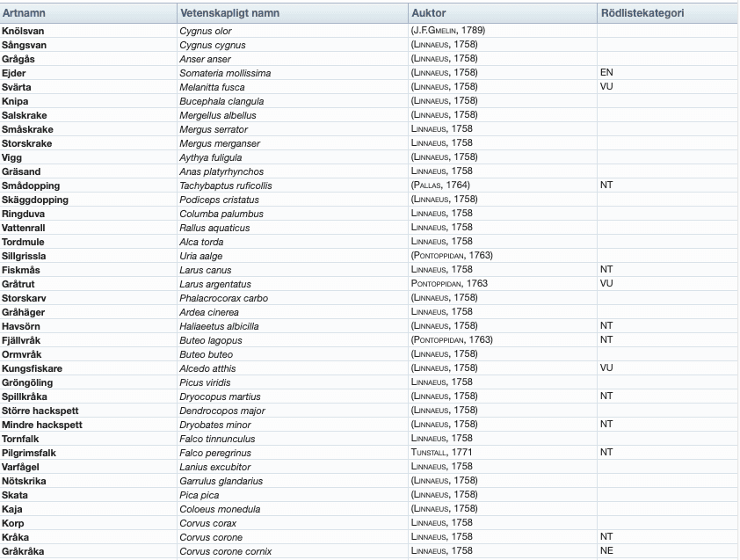
Task: Click the NE category for Gråkråka
Action: point(606,551)
